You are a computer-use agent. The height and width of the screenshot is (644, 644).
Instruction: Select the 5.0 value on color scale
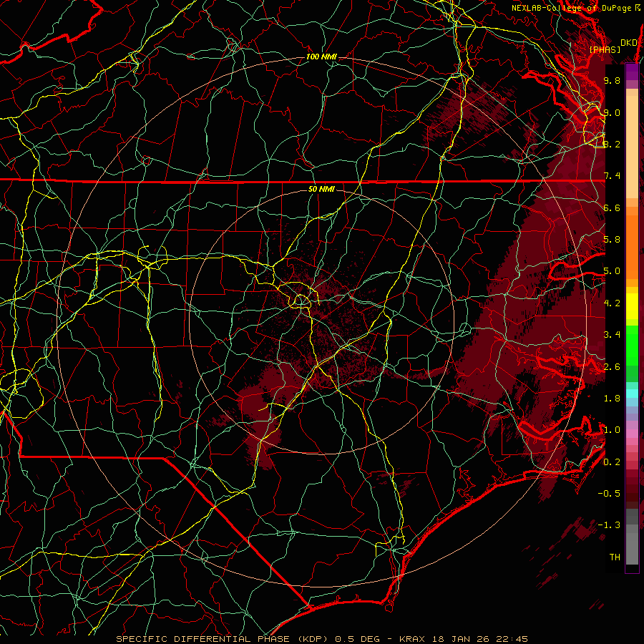tap(612, 271)
